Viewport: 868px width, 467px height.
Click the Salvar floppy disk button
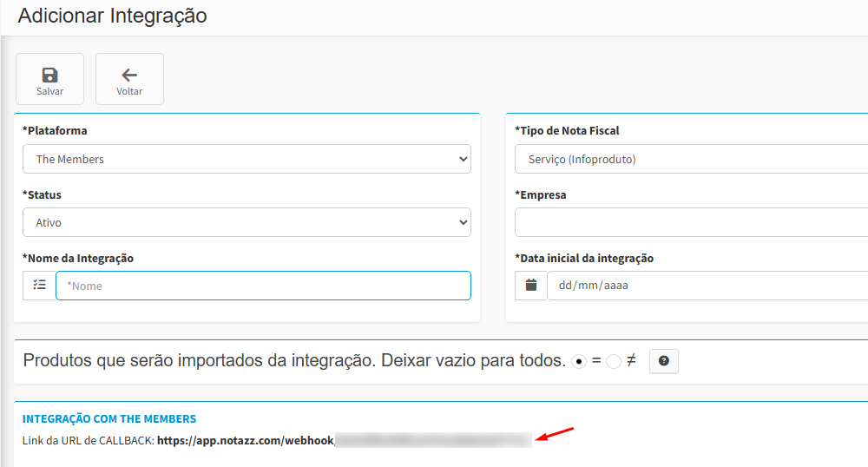(x=49, y=80)
